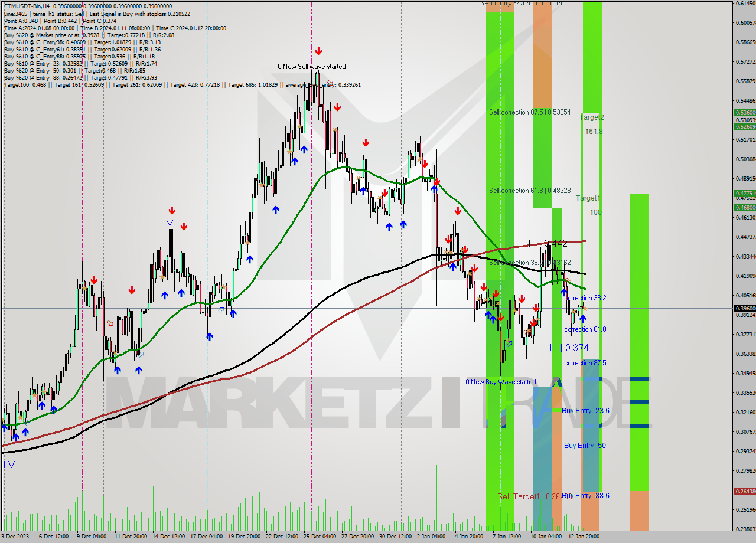The height and width of the screenshot is (543, 756).
Task: Click the 'Buy %20 @ Entry -50' line
Action: [76, 70]
